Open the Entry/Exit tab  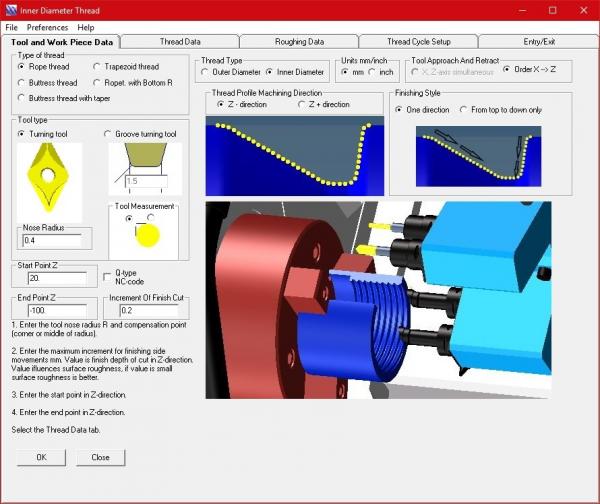(535, 42)
